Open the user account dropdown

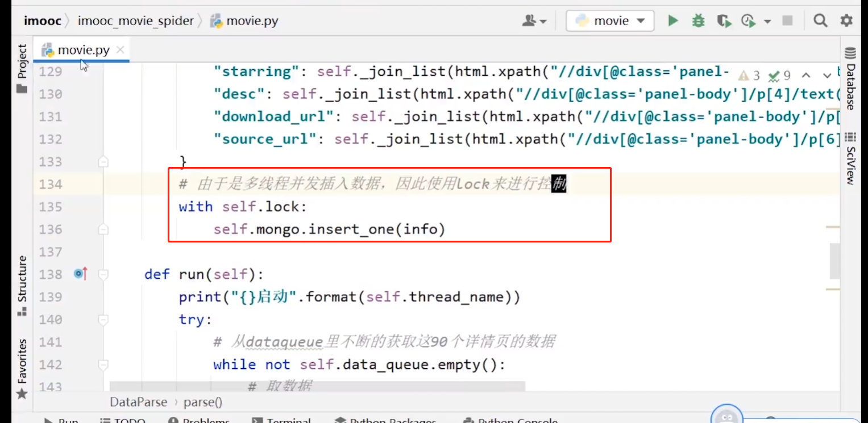coord(534,21)
